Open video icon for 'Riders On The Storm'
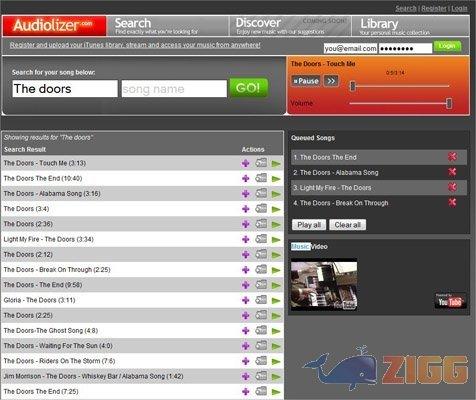This screenshot has height=400, width=476. click(261, 360)
